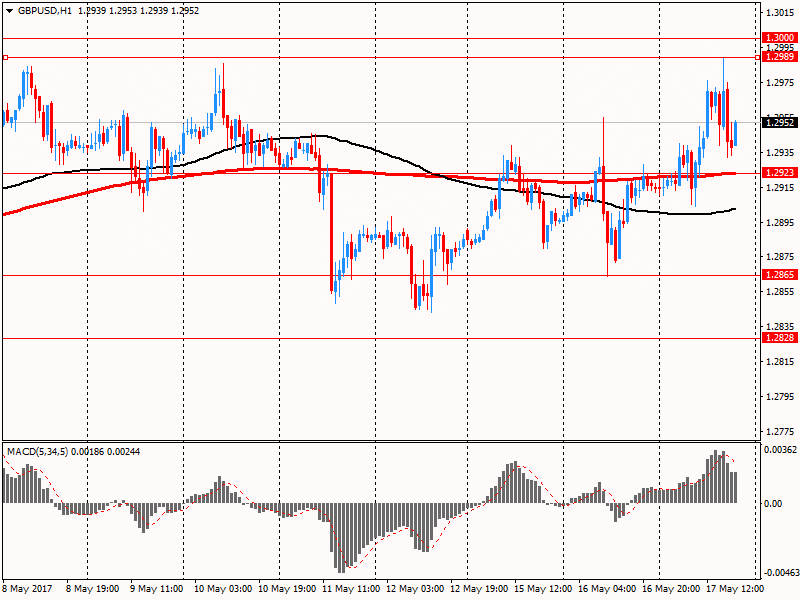Viewport: 800px width, 600px height.
Task: Click the 10 May 03:00 time label
Action: pyautogui.click(x=223, y=589)
